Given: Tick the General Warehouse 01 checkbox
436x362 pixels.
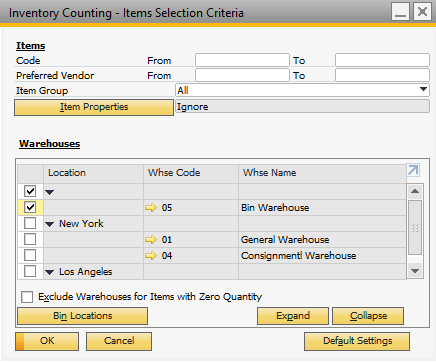Looking at the screenshot, I should pyautogui.click(x=30, y=239).
